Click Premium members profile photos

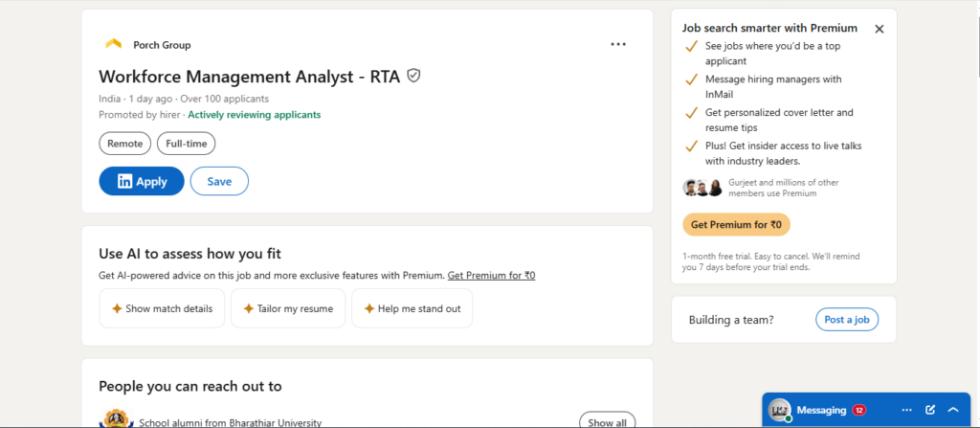(703, 188)
